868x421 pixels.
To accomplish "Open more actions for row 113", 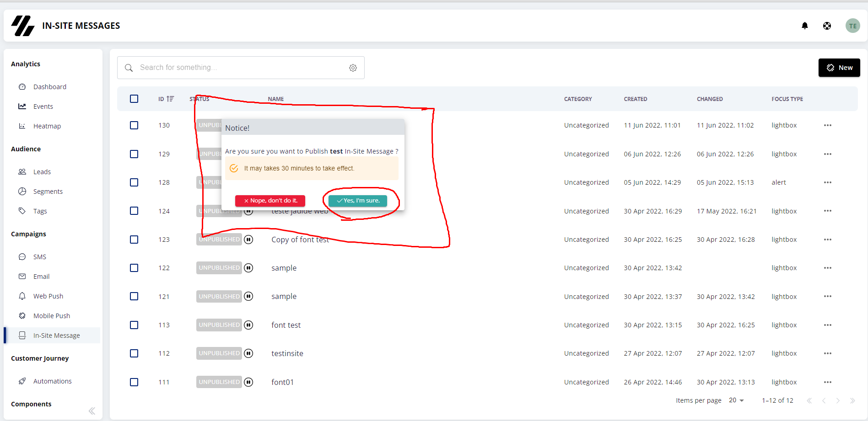I will tap(827, 325).
